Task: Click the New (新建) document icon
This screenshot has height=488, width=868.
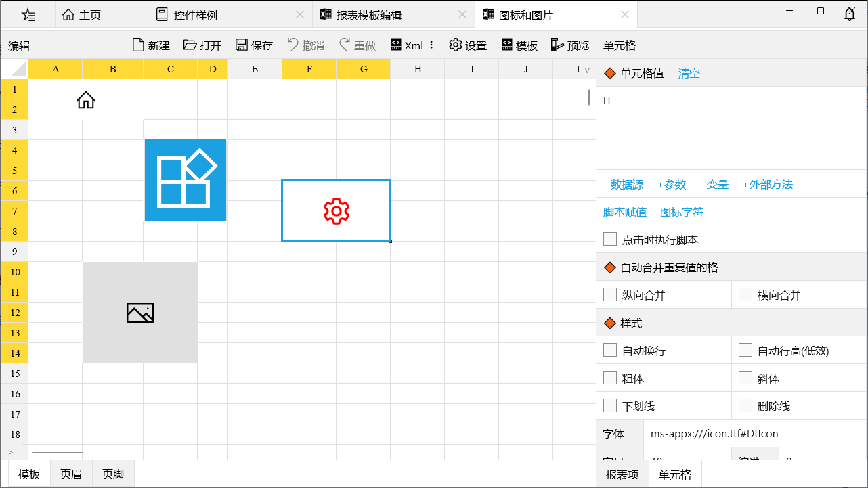Action: [x=138, y=45]
